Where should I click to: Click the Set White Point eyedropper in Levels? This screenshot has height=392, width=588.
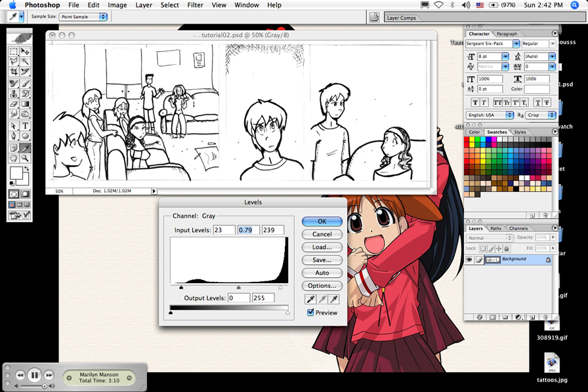pos(334,299)
